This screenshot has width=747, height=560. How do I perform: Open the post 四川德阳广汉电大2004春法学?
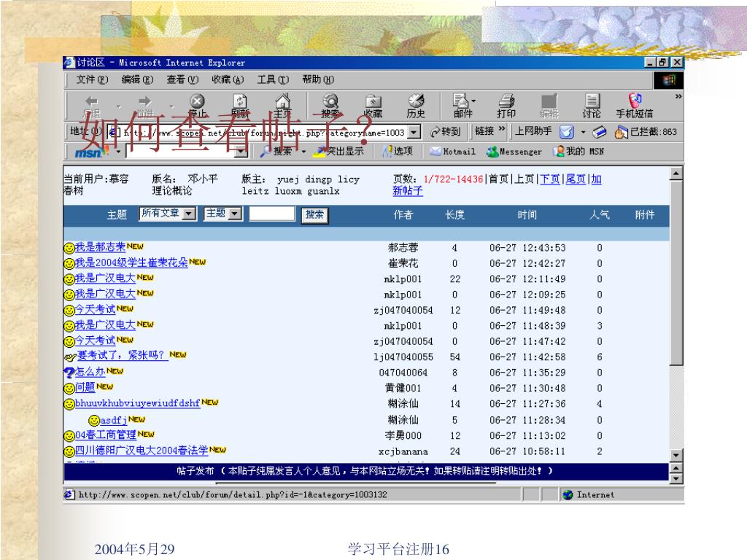pyautogui.click(x=142, y=451)
